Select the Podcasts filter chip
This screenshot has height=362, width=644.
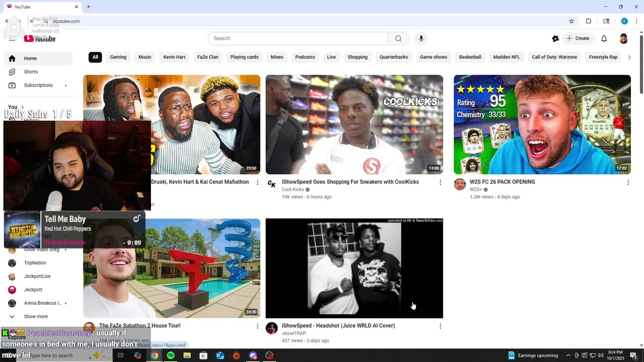coord(305,57)
